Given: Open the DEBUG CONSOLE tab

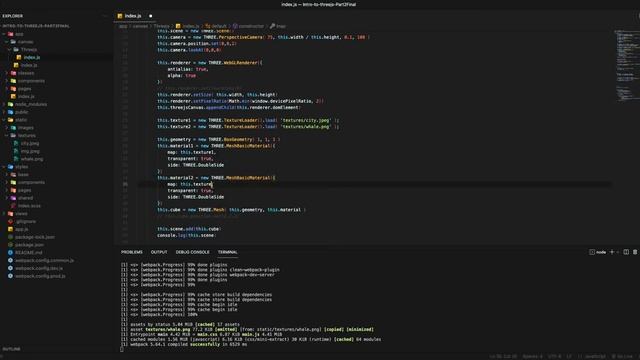Looking at the screenshot, I should click(192, 252).
